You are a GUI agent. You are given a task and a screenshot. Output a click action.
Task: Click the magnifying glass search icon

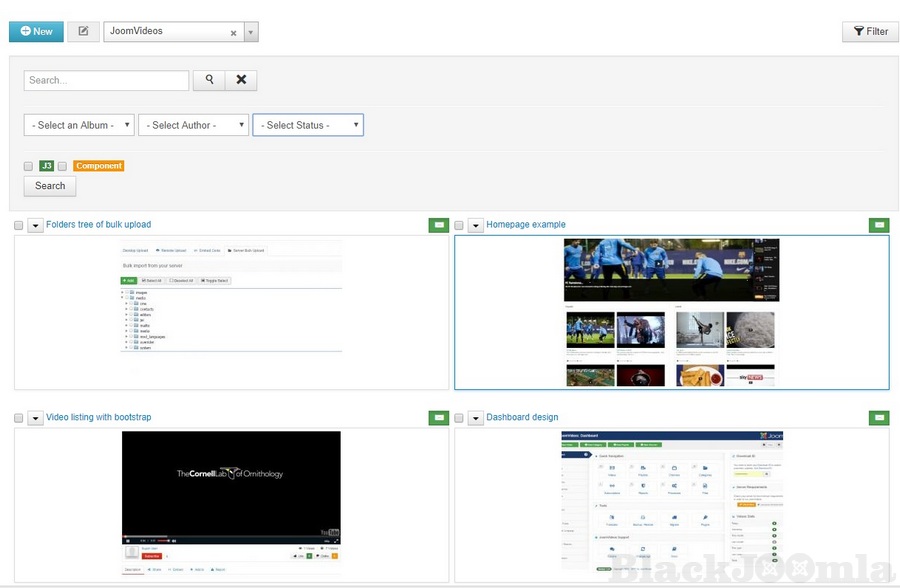tap(209, 80)
